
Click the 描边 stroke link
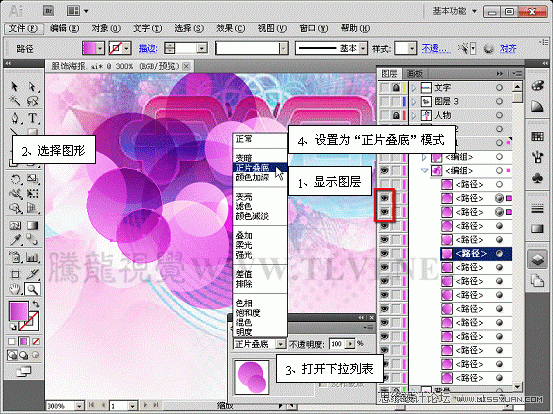pos(148,48)
